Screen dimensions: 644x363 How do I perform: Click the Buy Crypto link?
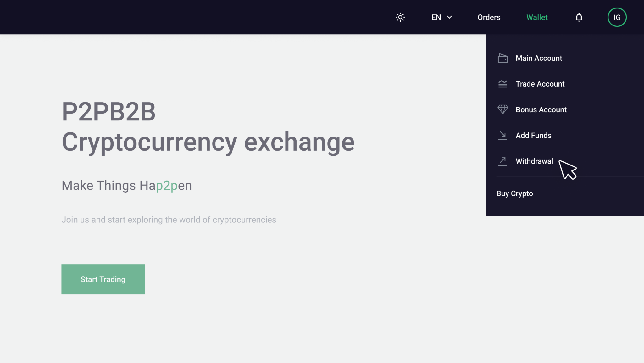click(514, 193)
